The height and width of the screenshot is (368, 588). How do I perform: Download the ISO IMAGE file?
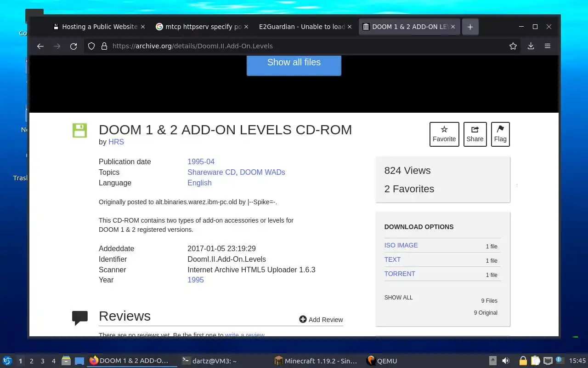[401, 246]
